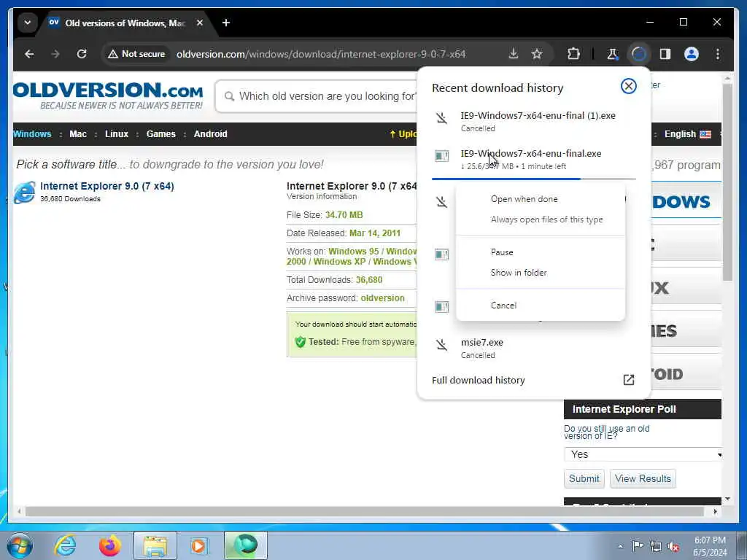747x560 pixels.
Task: Click the address bar URL
Action: pos(321,54)
